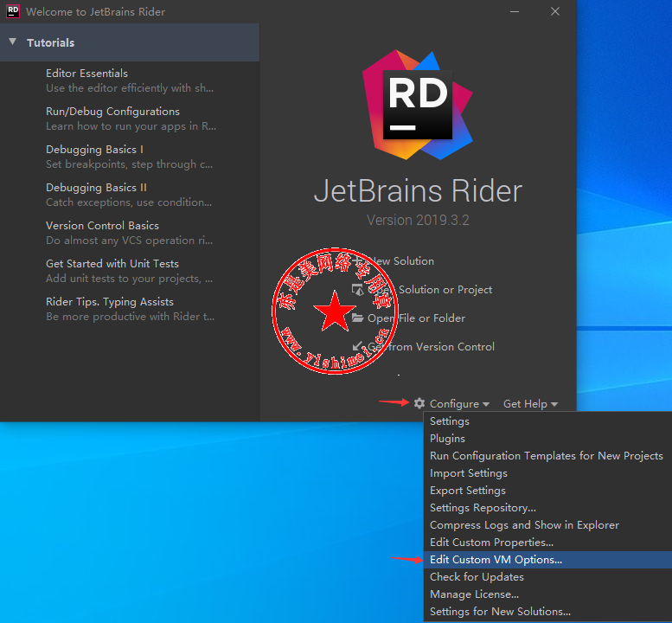Image resolution: width=672 pixels, height=623 pixels.
Task: Choose Check for Updates
Action: pos(547,576)
